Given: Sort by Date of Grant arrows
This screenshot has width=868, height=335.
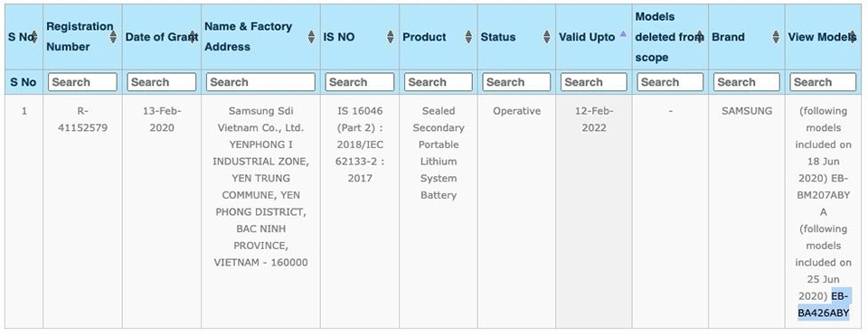Looking at the screenshot, I should pyautogui.click(x=193, y=37).
